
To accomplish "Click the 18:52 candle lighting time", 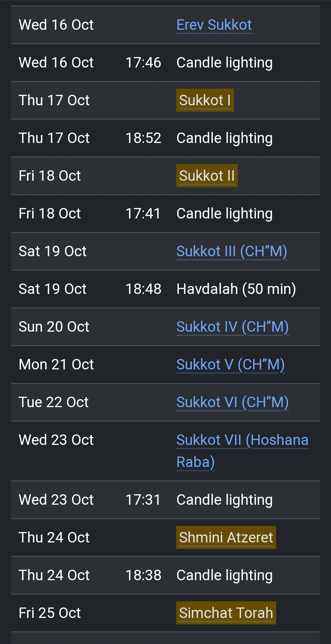I will pyautogui.click(x=143, y=138).
